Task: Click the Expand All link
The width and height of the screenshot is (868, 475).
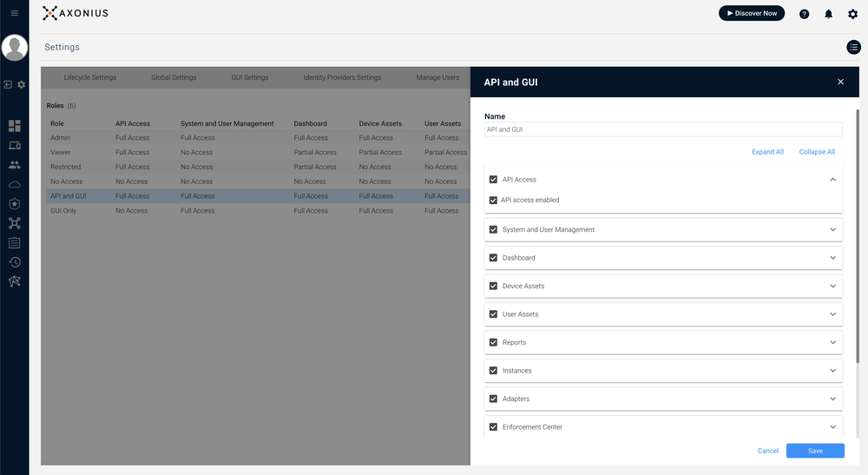Action: pos(767,152)
